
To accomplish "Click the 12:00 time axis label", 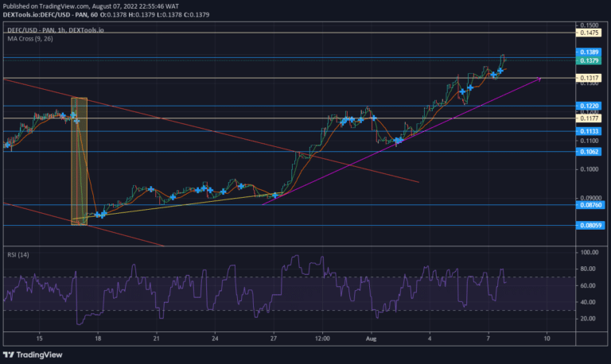I will point(322,339).
